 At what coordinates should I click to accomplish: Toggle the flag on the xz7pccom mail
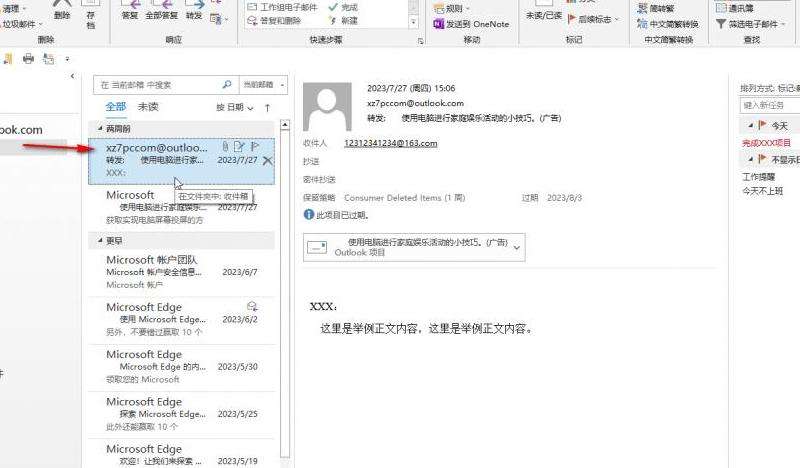(x=255, y=147)
